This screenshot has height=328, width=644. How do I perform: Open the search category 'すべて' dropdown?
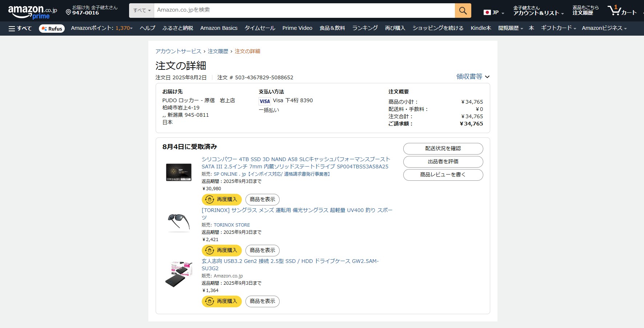click(141, 11)
